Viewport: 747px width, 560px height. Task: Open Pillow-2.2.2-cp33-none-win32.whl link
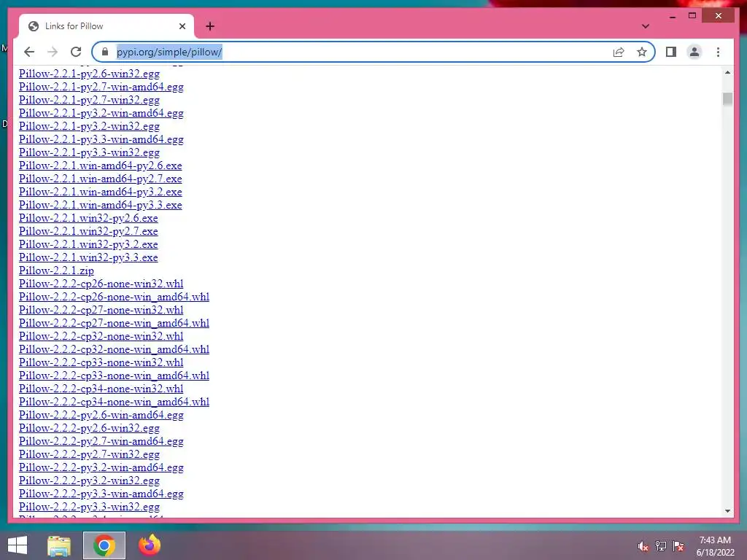coord(101,362)
